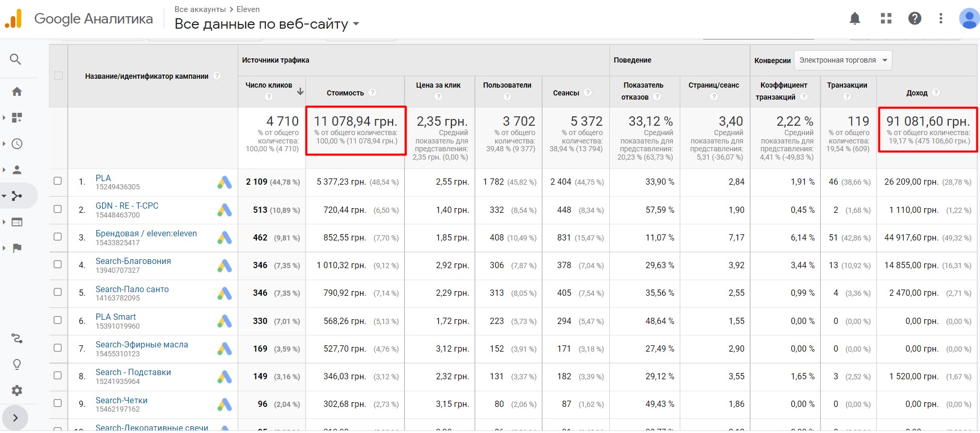Open Attribution path icon in sidebar

pos(17,339)
